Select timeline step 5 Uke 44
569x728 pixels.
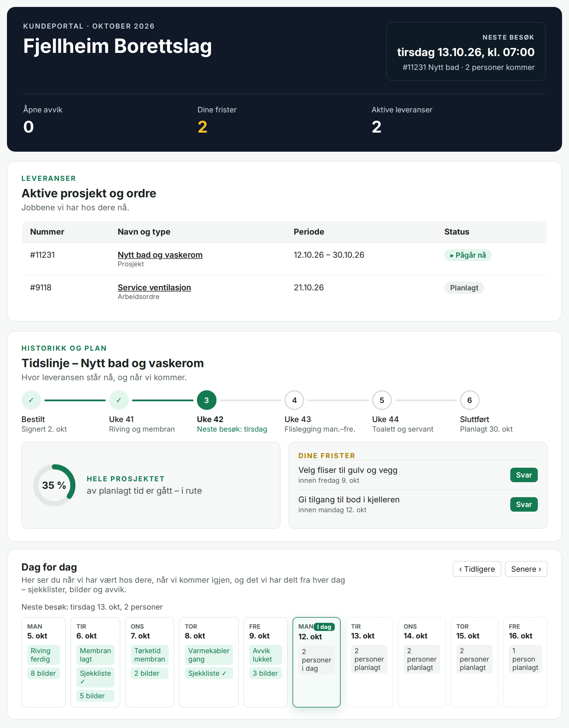click(x=382, y=400)
